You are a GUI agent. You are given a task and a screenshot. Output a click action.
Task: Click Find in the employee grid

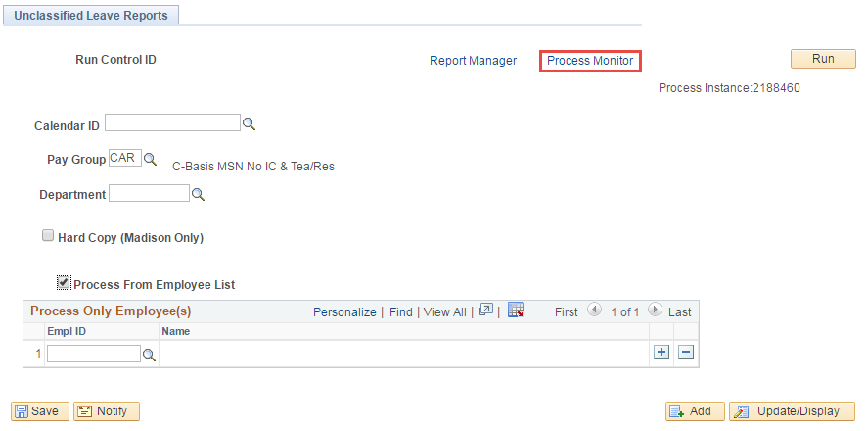click(401, 312)
